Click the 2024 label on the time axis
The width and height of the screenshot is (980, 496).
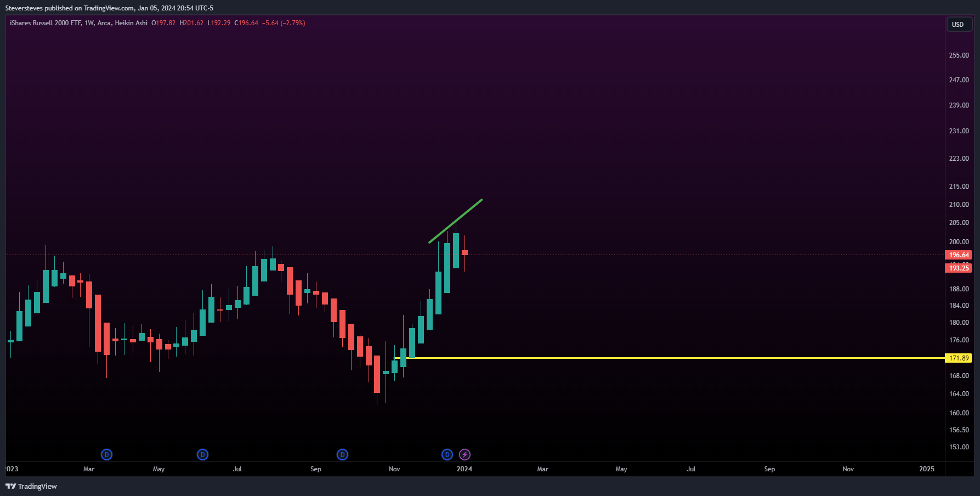[464, 469]
